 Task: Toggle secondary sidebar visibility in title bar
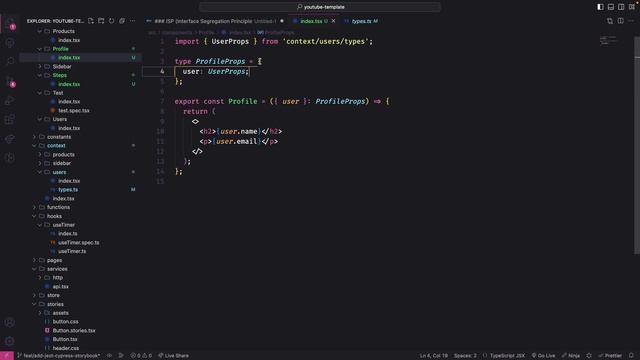click(x=621, y=7)
